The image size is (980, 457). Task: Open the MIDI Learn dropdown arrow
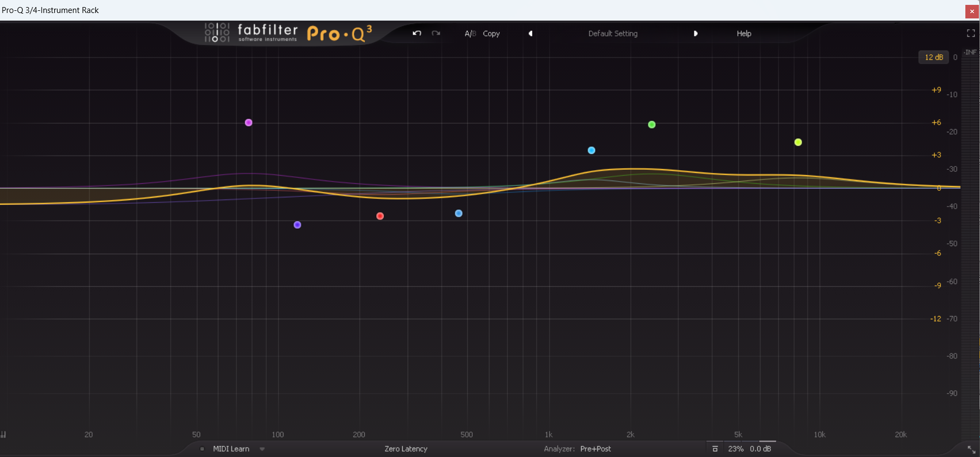[x=262, y=449]
